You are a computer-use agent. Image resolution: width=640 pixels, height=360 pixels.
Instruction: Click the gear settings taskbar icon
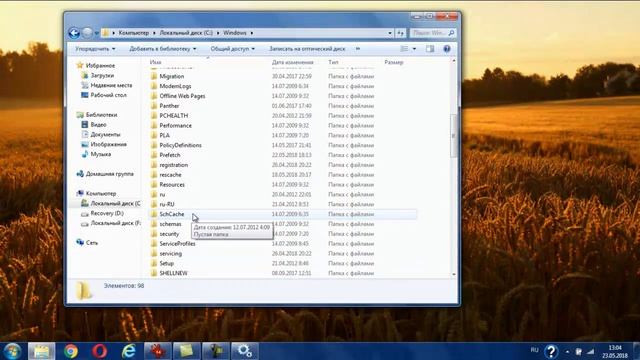tap(245, 351)
